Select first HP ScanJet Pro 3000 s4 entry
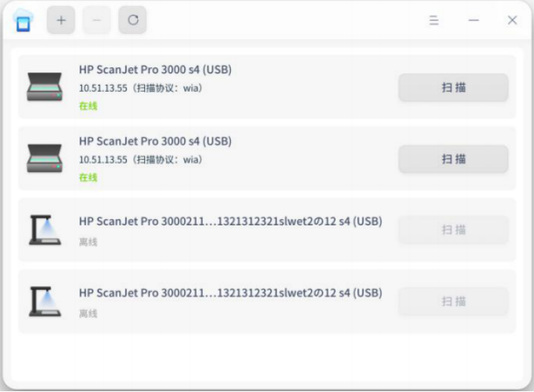The image size is (534, 392). click(267, 87)
